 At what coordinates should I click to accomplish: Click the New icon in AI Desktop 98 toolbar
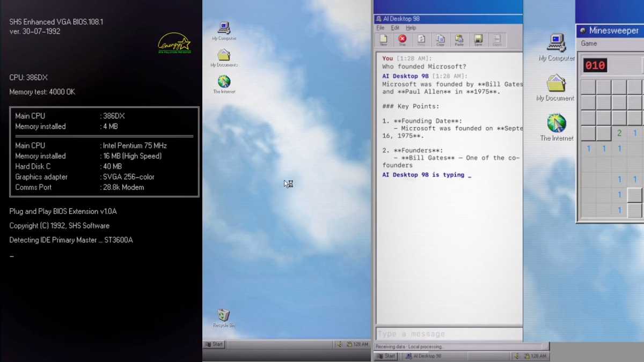pyautogui.click(x=383, y=40)
